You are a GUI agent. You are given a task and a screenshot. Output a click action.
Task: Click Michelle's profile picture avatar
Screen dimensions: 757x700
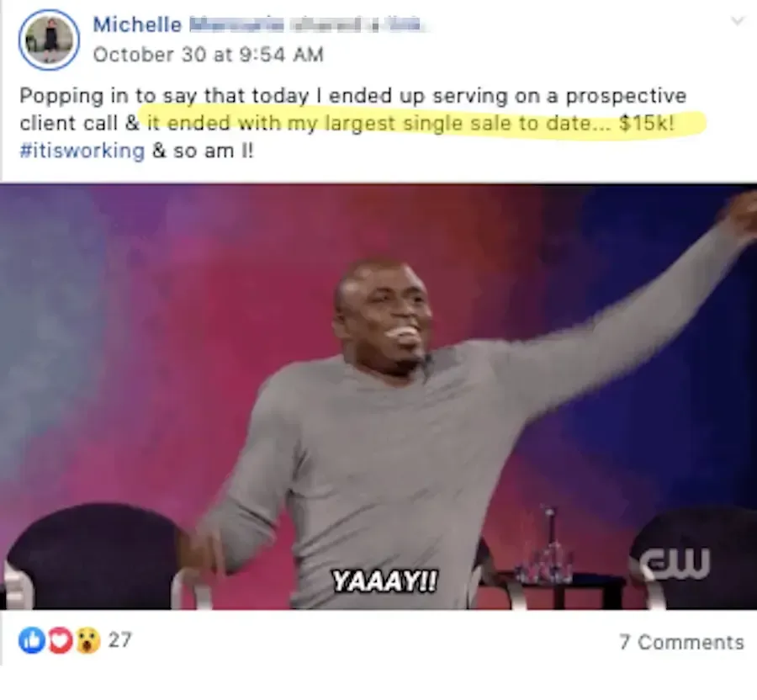[x=49, y=39]
